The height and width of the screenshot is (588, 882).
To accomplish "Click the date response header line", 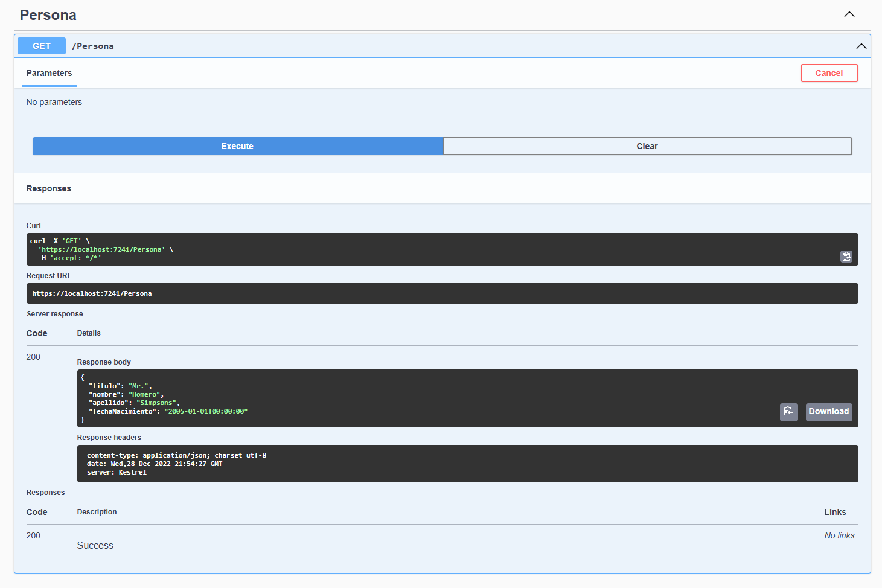I will [155, 464].
